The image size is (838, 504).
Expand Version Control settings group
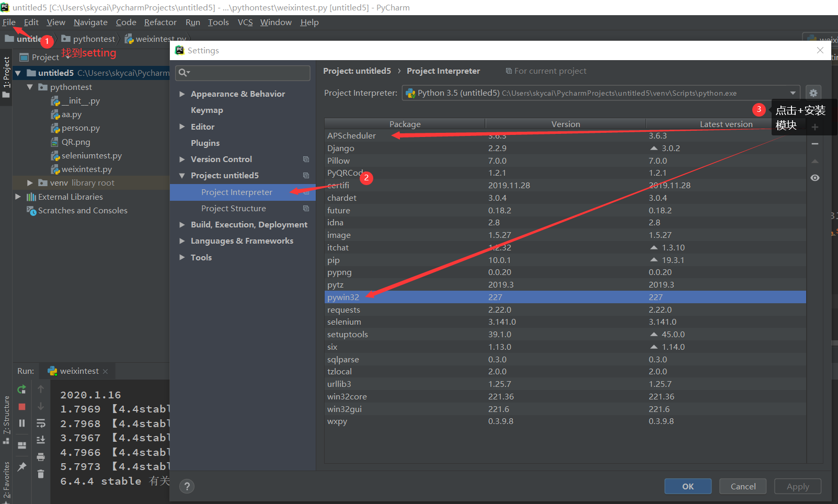tap(182, 159)
